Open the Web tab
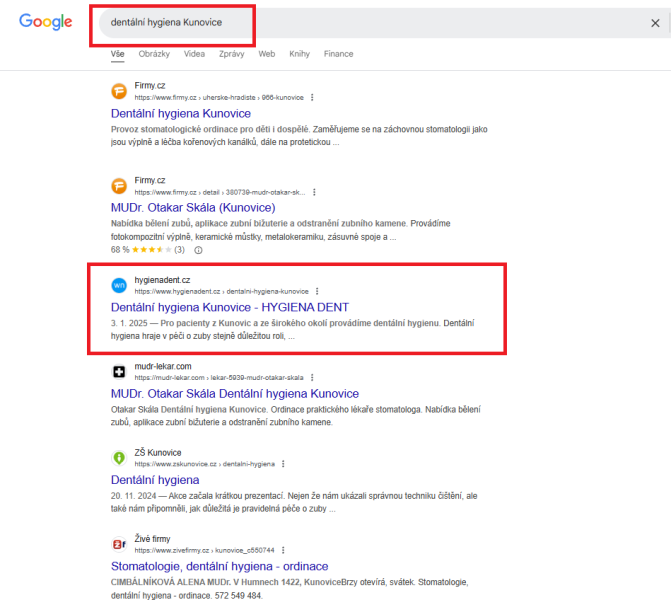 point(267,54)
